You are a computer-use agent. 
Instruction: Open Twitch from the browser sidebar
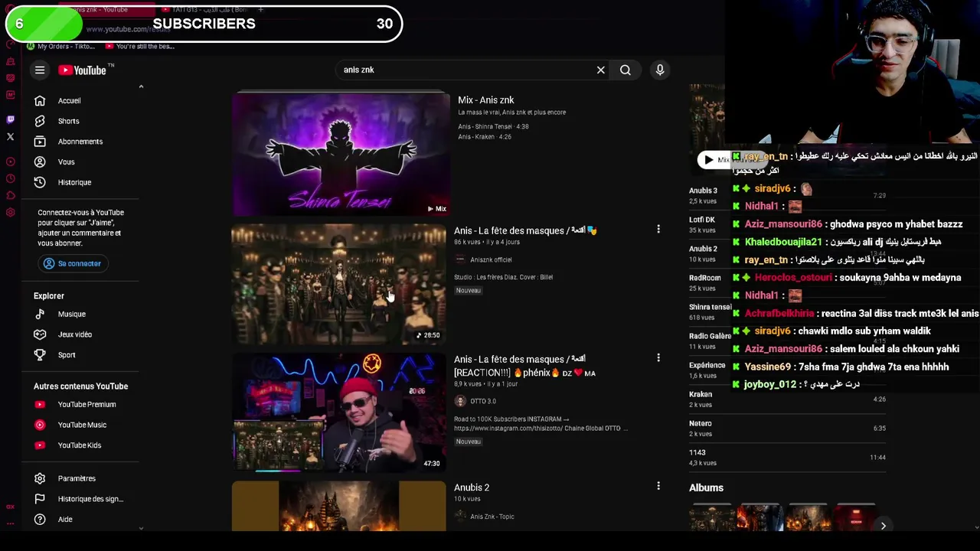point(10,119)
